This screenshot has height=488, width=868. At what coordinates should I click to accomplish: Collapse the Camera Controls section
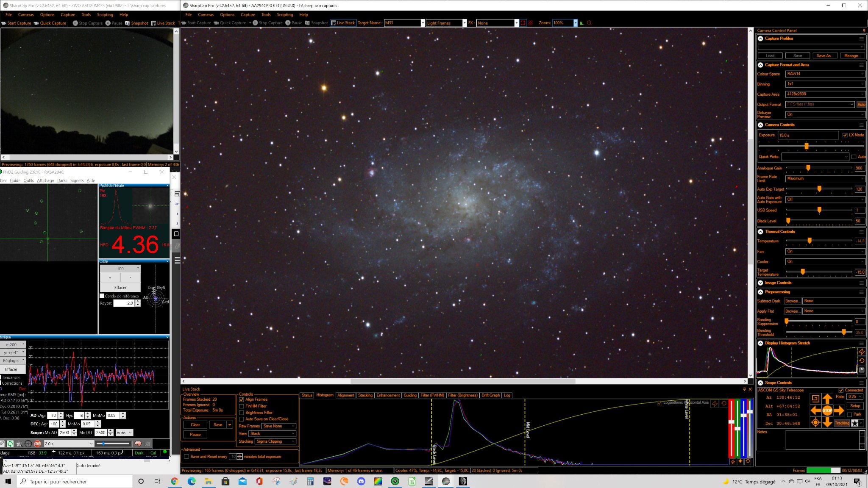[761, 125]
